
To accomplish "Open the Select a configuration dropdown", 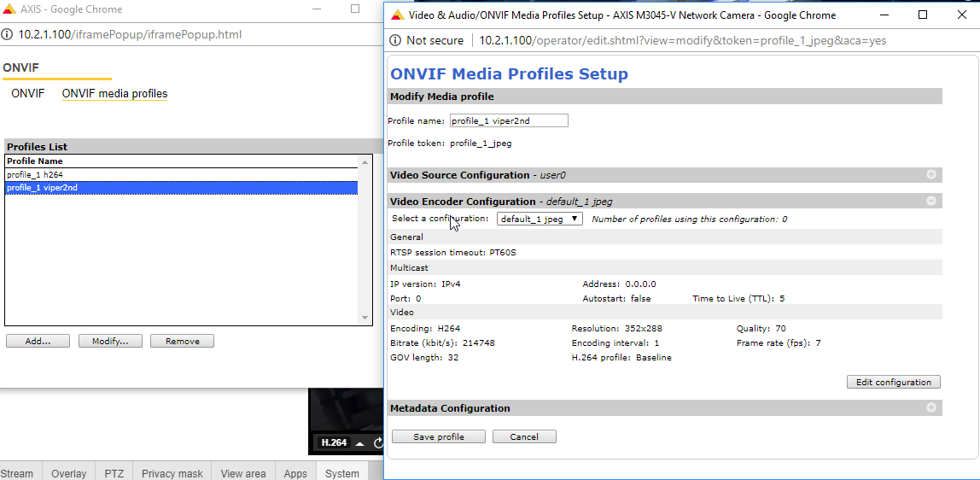I will (x=540, y=220).
